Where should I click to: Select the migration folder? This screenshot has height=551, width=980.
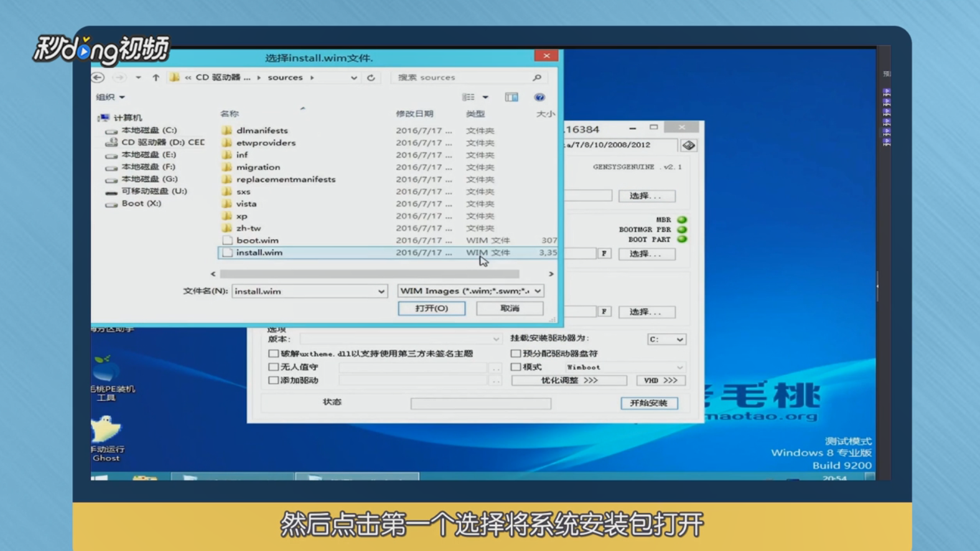258,167
